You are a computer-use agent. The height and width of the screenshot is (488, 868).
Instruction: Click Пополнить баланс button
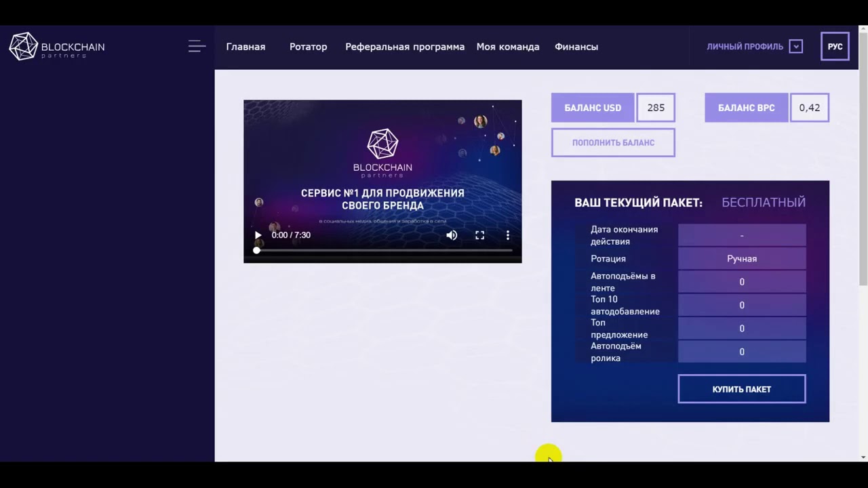pyautogui.click(x=613, y=142)
